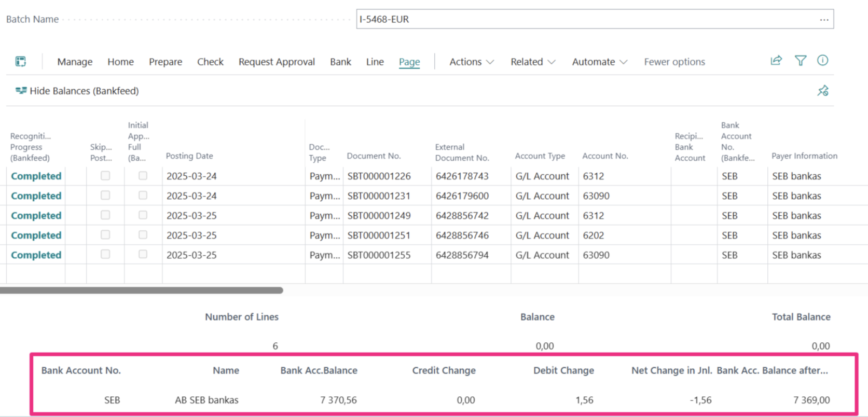Click the External Document No. column header
Viewport: 868px width, 417px height.
coord(462,152)
